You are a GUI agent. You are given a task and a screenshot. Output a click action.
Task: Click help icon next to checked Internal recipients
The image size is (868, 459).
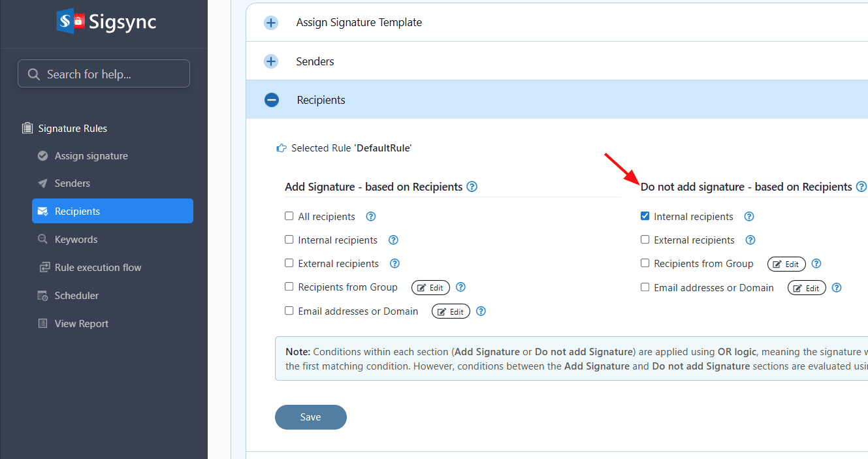pos(749,217)
